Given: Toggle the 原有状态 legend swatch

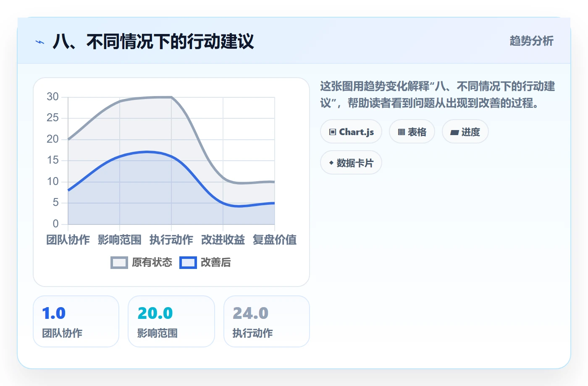Looking at the screenshot, I should (119, 263).
